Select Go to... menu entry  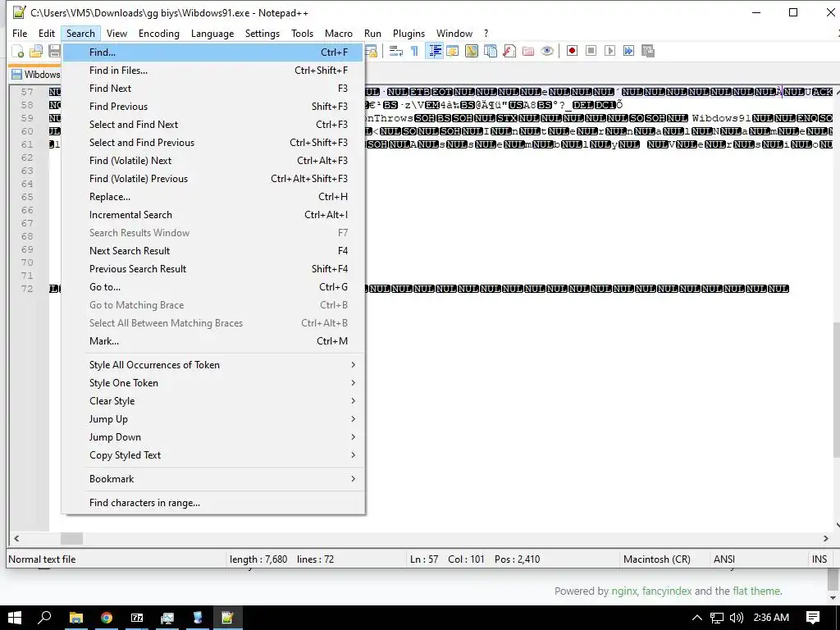pyautogui.click(x=213, y=286)
